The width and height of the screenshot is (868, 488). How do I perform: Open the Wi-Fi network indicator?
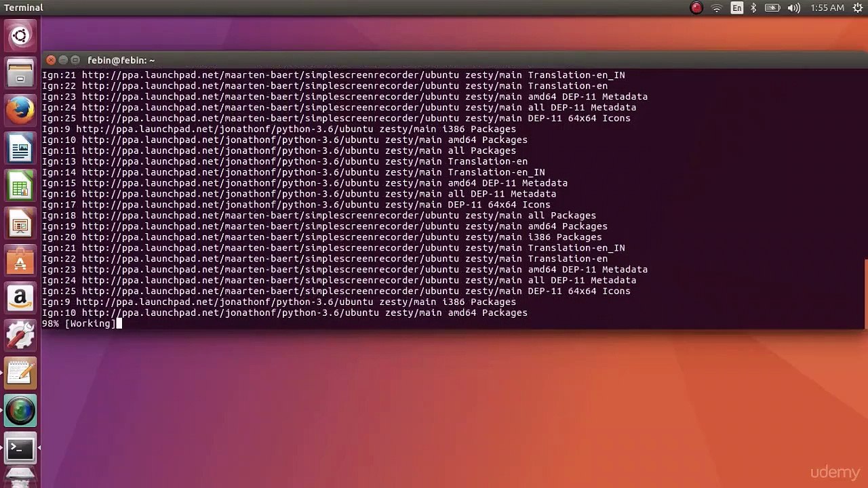[x=717, y=8]
